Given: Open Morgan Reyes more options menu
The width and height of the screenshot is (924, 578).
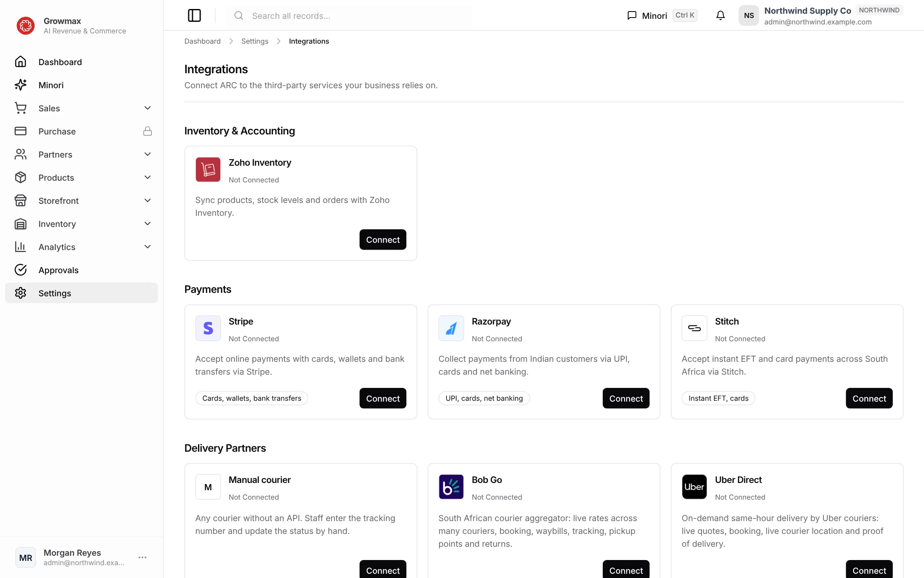Looking at the screenshot, I should tap(142, 557).
